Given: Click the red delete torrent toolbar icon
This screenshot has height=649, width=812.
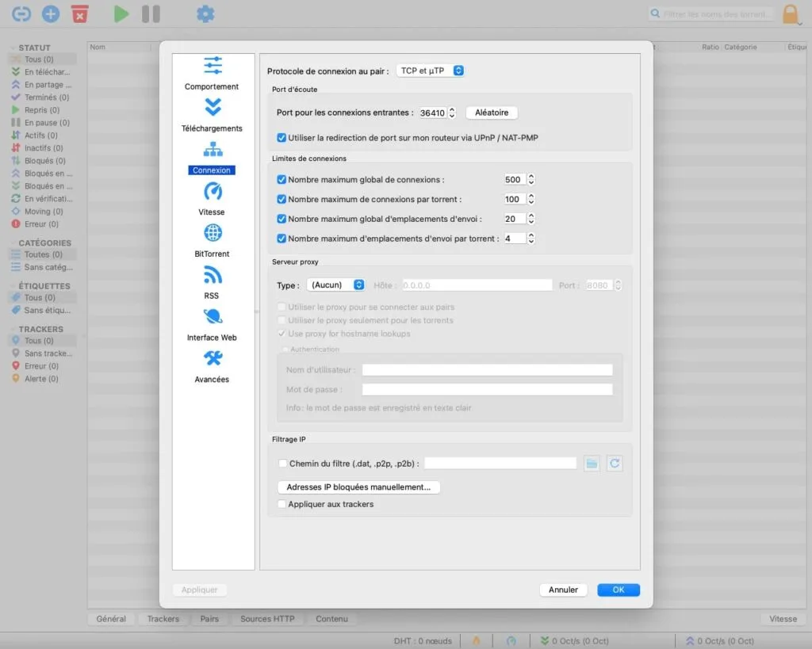Looking at the screenshot, I should click(x=79, y=14).
